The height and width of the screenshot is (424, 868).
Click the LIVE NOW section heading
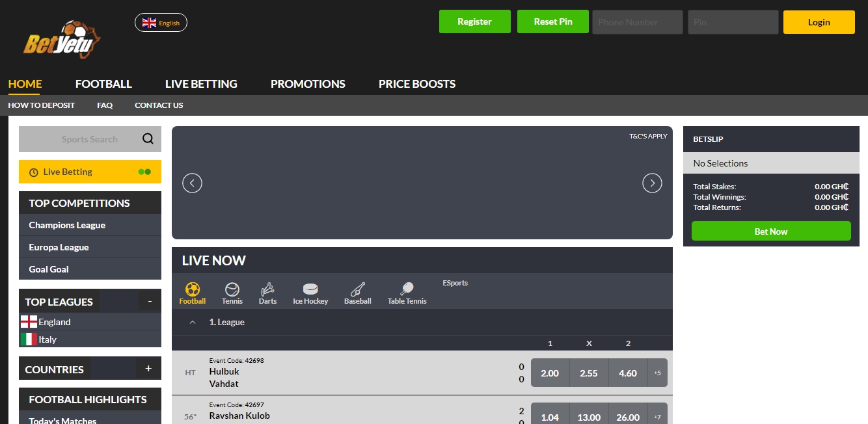pyautogui.click(x=213, y=260)
